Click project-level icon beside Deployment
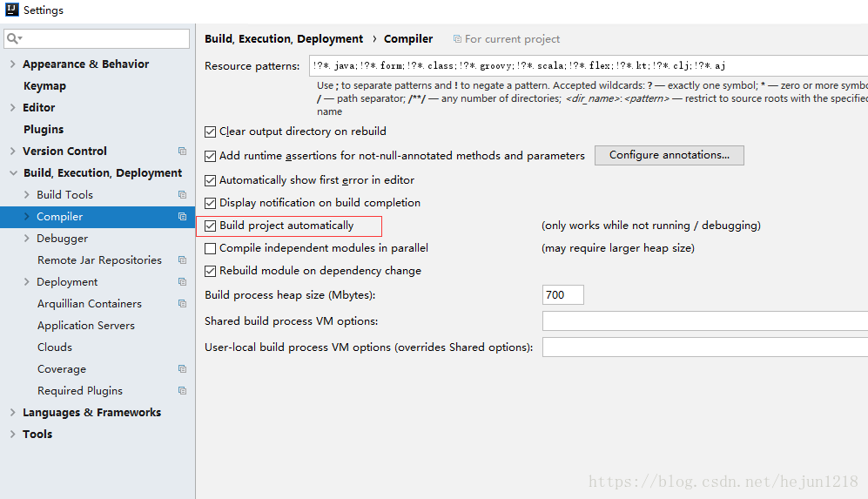The image size is (868, 499). (x=182, y=282)
